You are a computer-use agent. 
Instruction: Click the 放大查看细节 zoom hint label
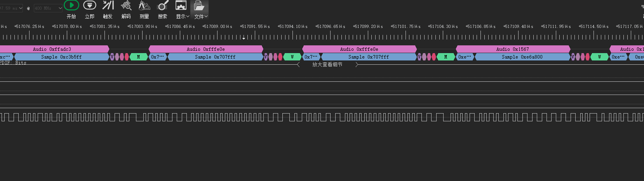pyautogui.click(x=327, y=65)
